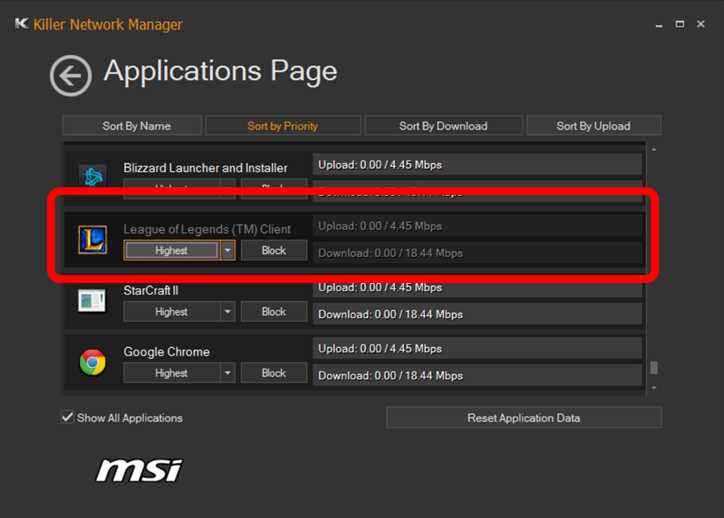Select the StarCraft II name text

click(x=151, y=290)
